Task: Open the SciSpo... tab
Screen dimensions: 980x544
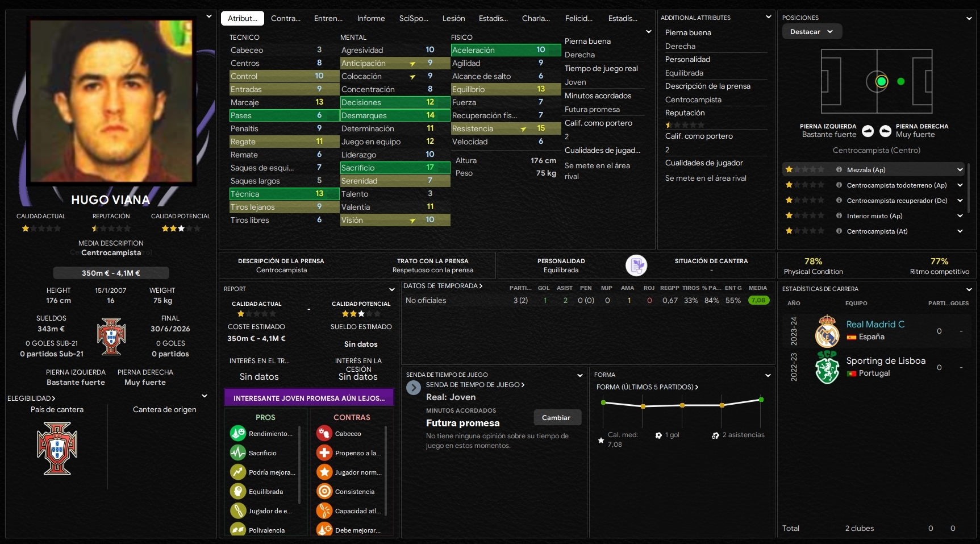Action: point(414,19)
